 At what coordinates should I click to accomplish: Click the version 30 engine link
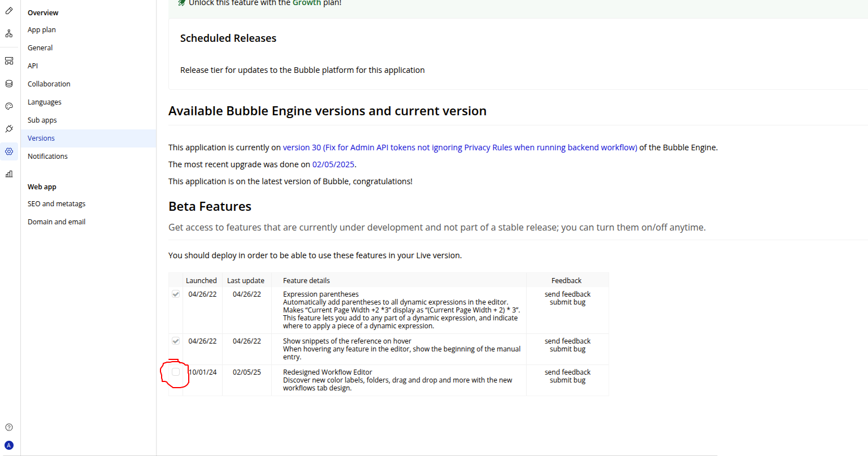[460, 147]
